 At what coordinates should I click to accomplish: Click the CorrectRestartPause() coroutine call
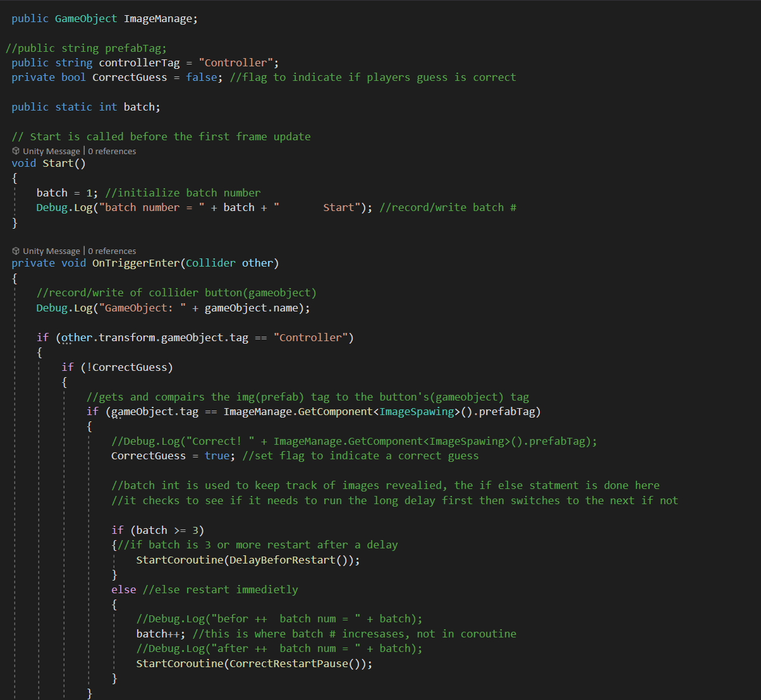point(295,663)
